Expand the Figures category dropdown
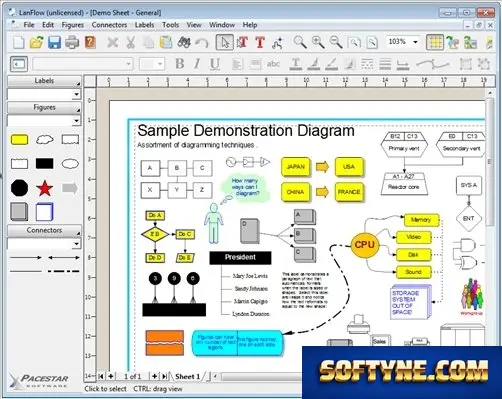Viewport: 502px width, 399px height. click(77, 121)
